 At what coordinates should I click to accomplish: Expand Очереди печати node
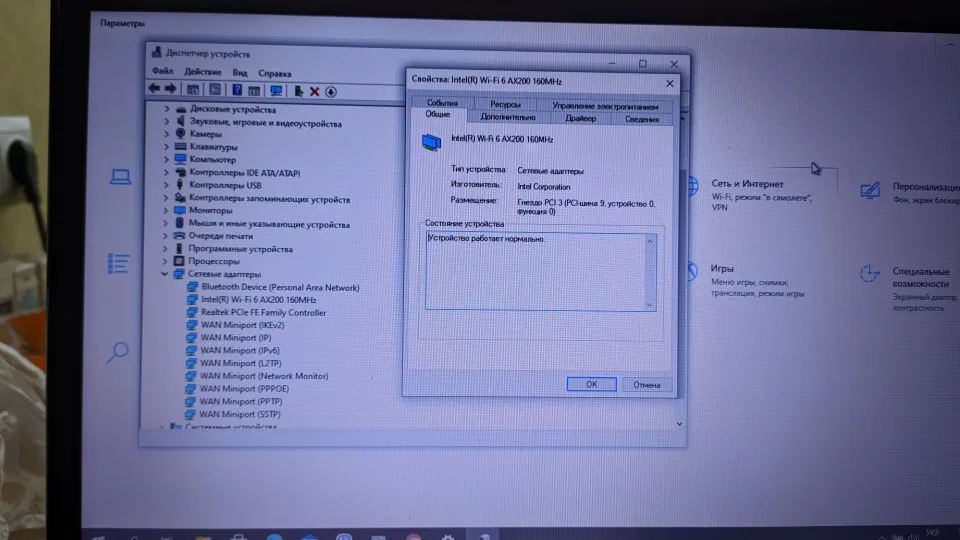[x=165, y=236]
